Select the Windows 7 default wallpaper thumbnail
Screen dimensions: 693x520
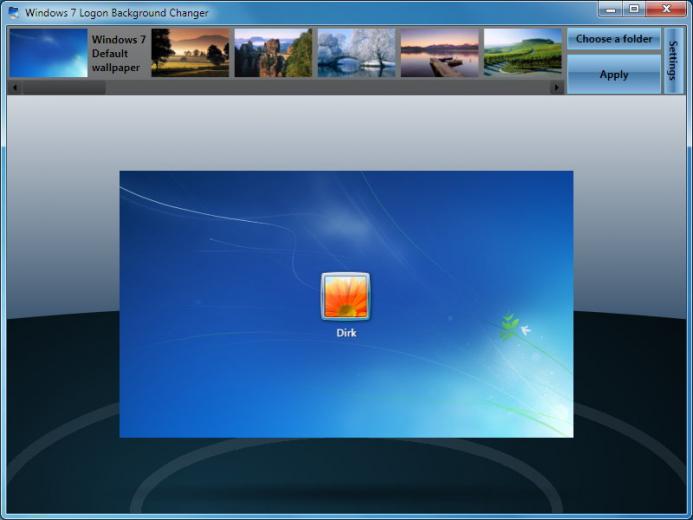pyautogui.click(x=49, y=53)
